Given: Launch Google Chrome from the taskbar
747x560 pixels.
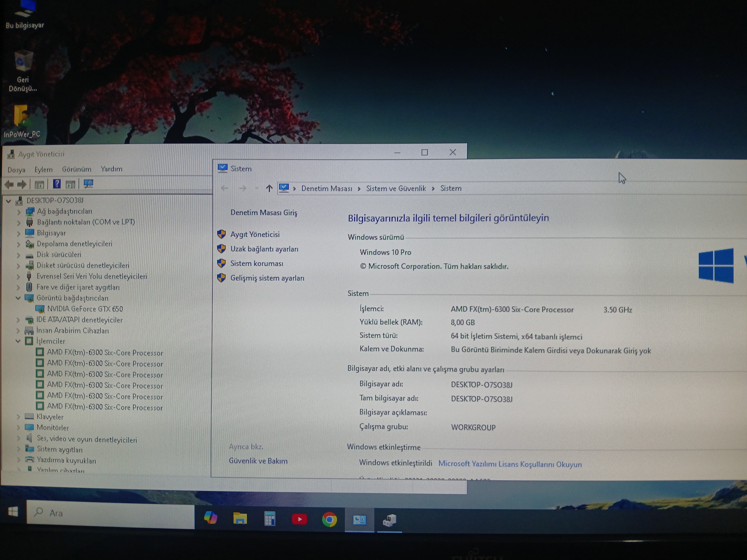Looking at the screenshot, I should pos(329,519).
